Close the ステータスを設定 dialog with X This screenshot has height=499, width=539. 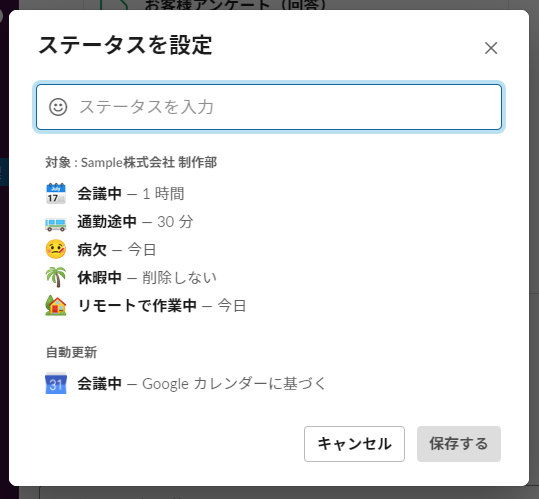(x=491, y=48)
